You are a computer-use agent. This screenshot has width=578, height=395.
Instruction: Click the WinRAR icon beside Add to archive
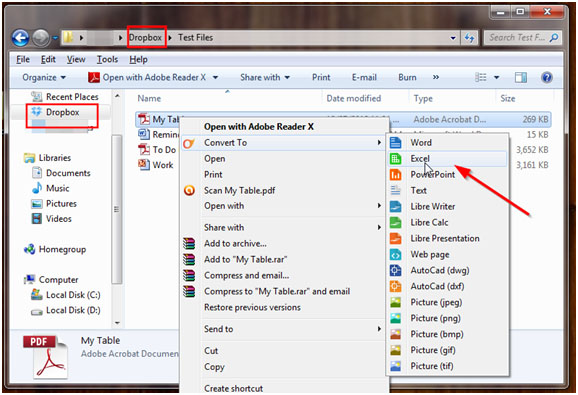(x=189, y=244)
